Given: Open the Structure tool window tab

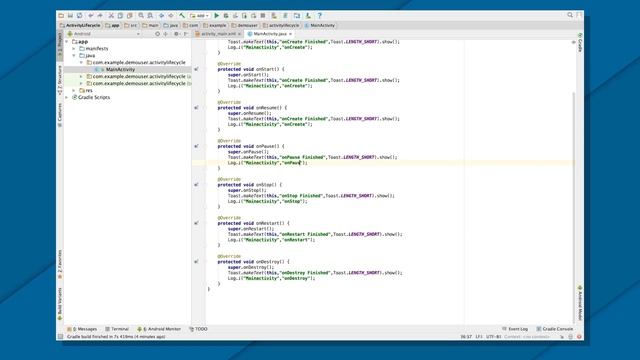Looking at the screenshot, I should pos(60,80).
